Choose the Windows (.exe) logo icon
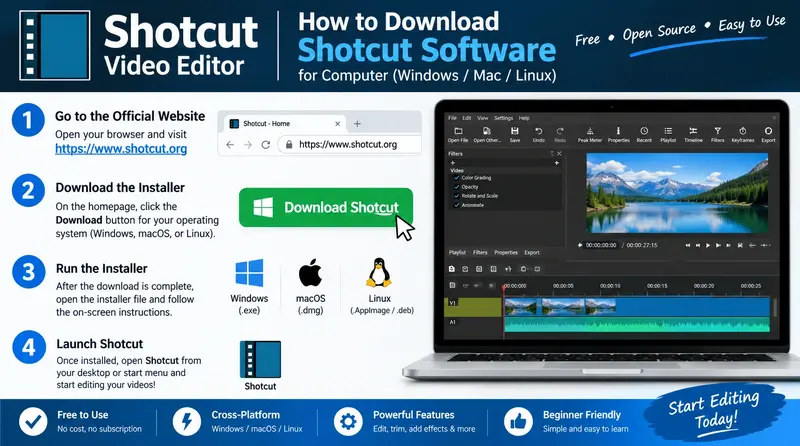Image resolution: width=800 pixels, height=446 pixels. (x=249, y=272)
